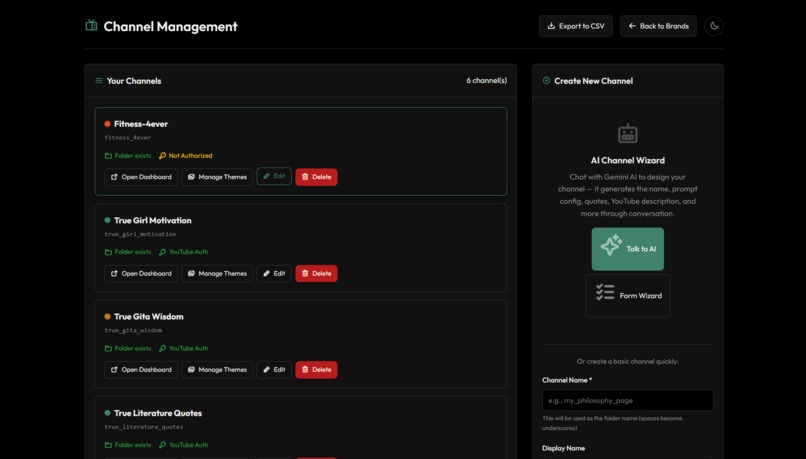Click Fitness-4ever's Folder exists folder icon
The height and width of the screenshot is (459, 806).
tap(108, 156)
